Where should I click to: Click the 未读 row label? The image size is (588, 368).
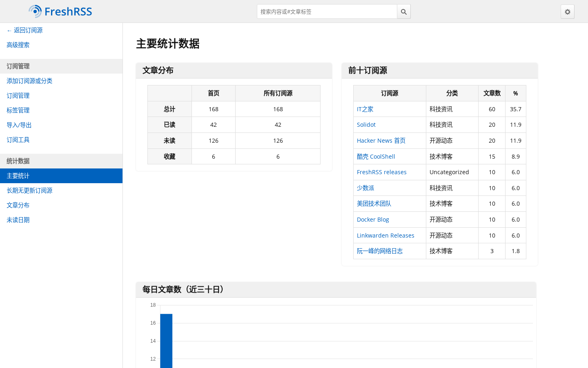point(169,141)
